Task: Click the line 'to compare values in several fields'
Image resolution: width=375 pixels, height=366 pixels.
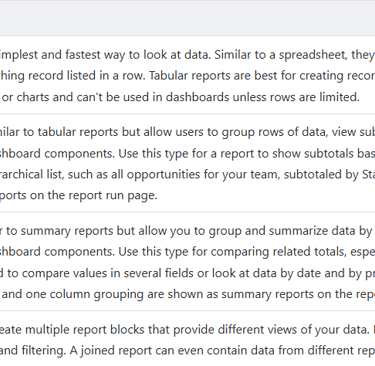Action: [x=187, y=273]
